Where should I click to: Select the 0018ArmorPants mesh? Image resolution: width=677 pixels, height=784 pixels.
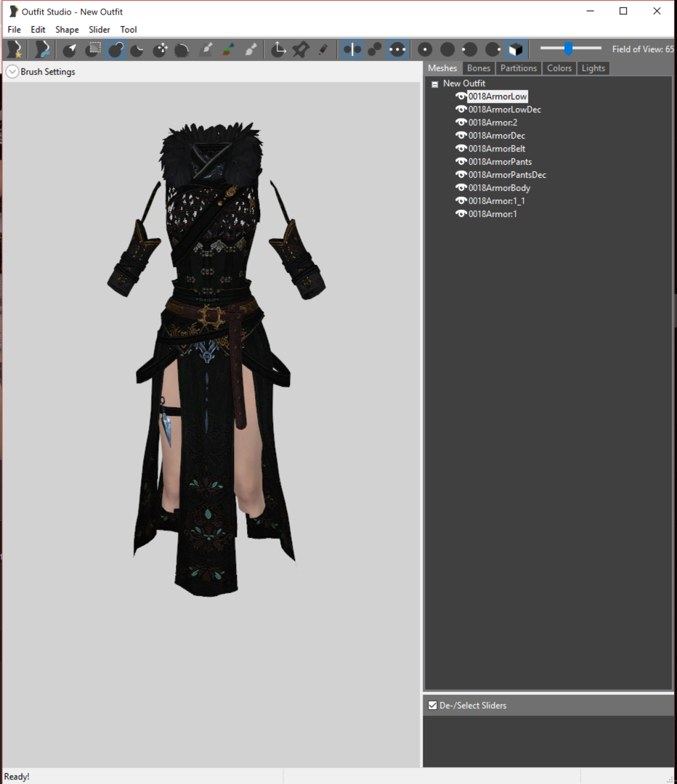500,161
